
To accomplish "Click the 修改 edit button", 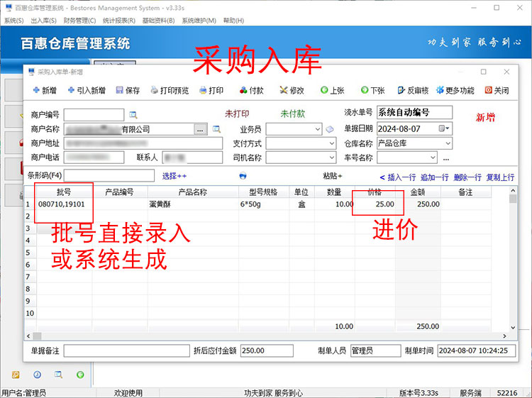I will click(x=292, y=90).
